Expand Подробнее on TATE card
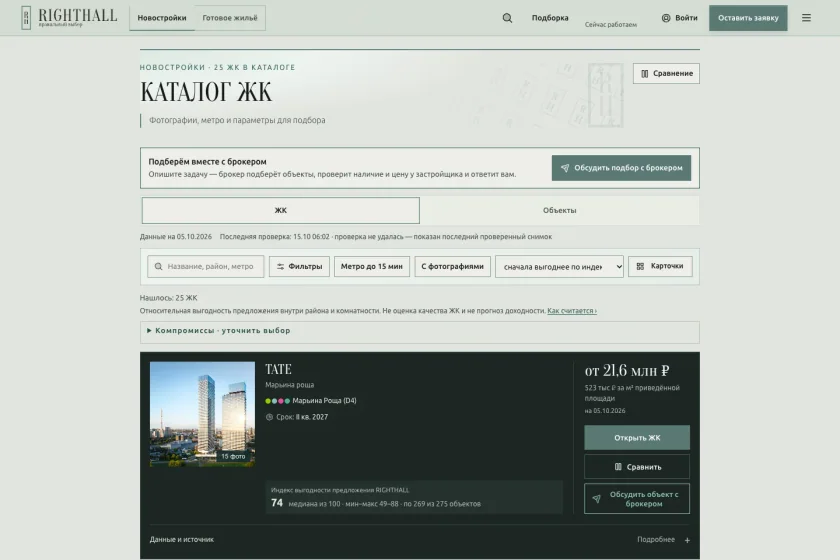This screenshot has height=560, width=840. click(x=663, y=540)
